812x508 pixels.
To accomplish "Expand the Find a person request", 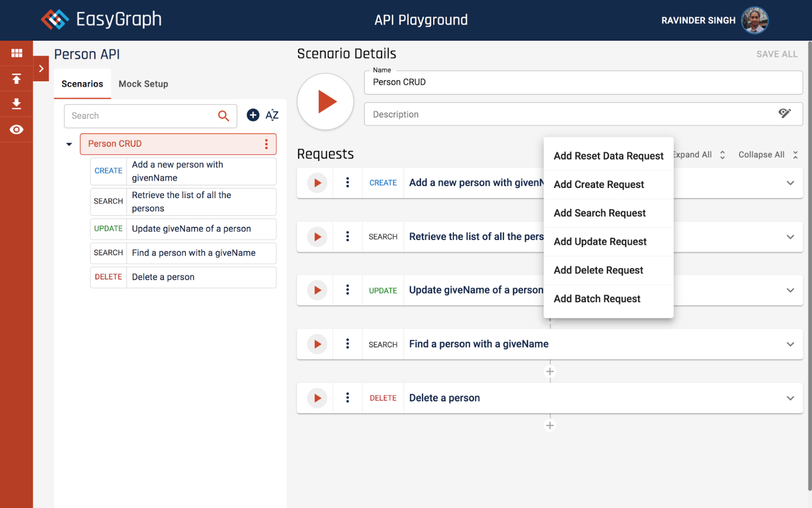I will click(790, 344).
